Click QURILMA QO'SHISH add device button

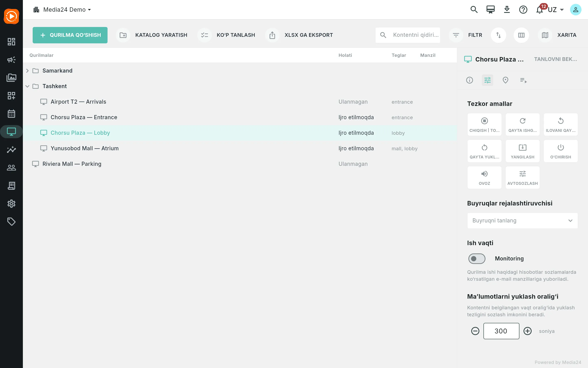click(x=70, y=35)
